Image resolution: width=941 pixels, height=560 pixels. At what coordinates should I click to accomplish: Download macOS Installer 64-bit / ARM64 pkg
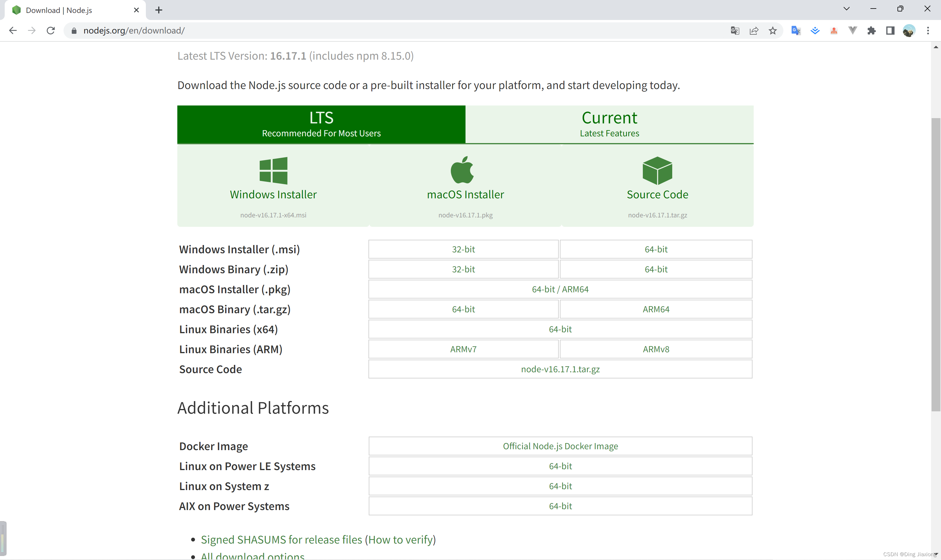point(560,289)
